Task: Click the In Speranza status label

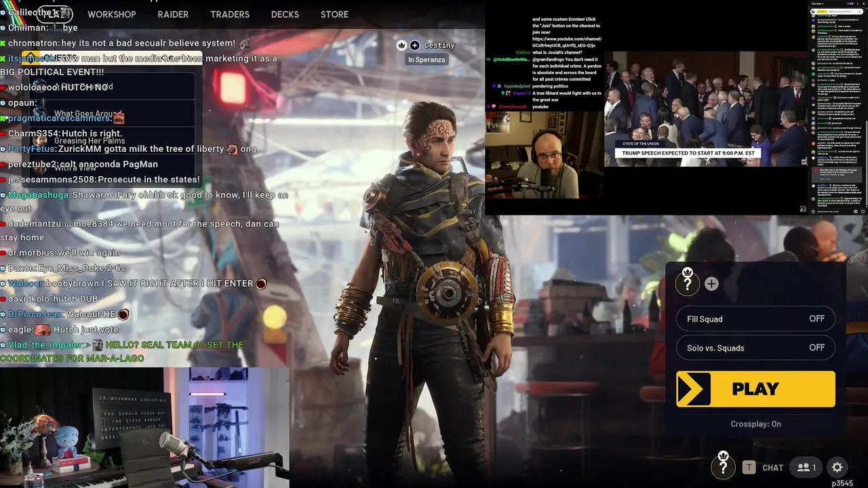Action: [x=427, y=60]
